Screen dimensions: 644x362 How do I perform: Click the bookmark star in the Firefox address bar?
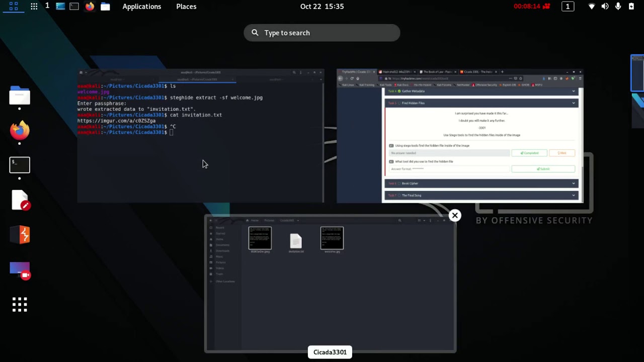[x=521, y=78]
